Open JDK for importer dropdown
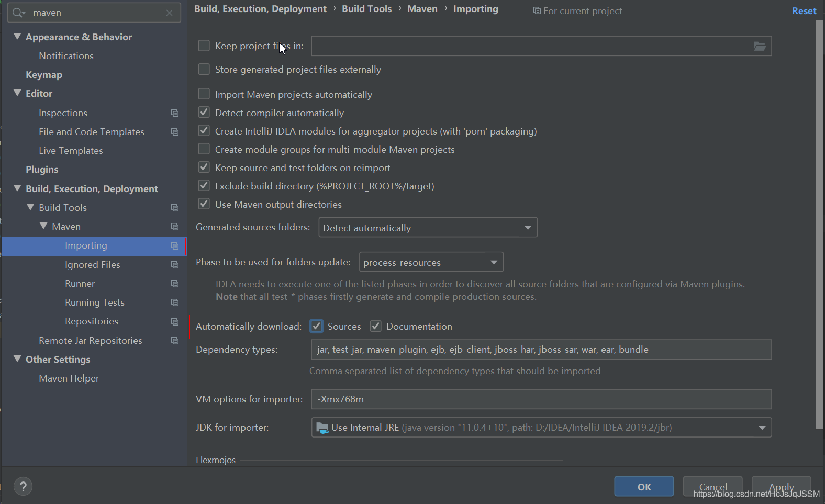This screenshot has height=504, width=825. click(541, 428)
